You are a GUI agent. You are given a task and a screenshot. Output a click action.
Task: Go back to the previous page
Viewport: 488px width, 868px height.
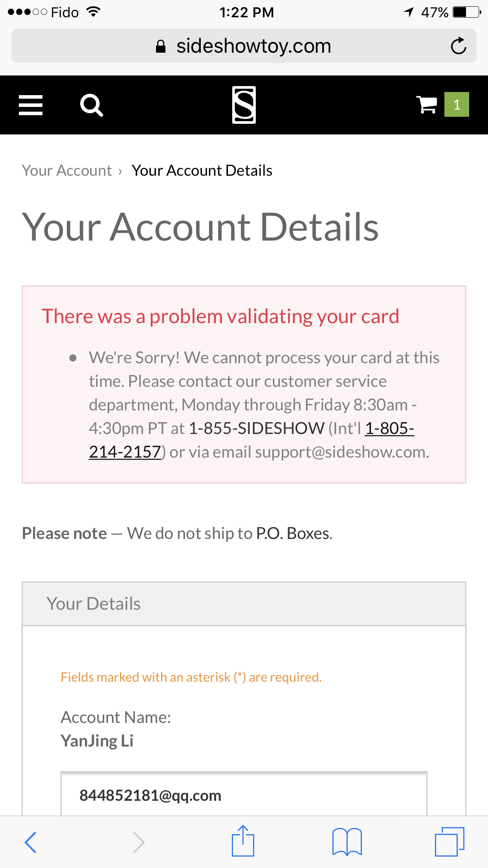31,842
